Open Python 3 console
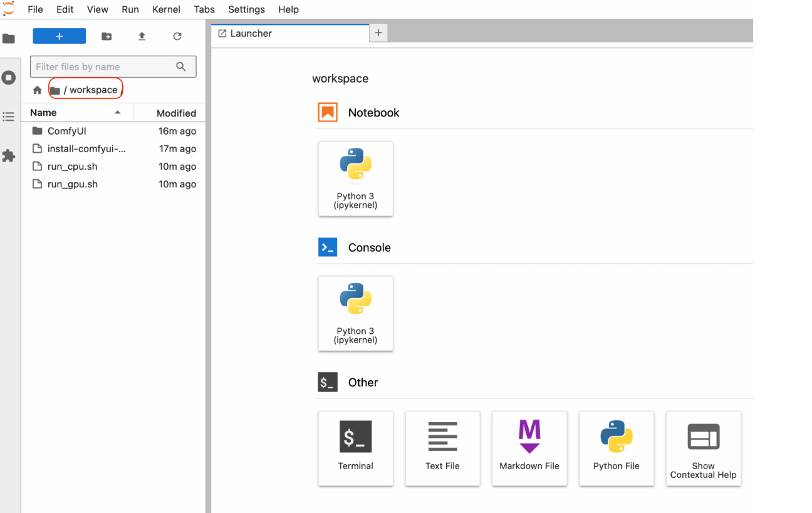812x513 pixels. tap(355, 313)
